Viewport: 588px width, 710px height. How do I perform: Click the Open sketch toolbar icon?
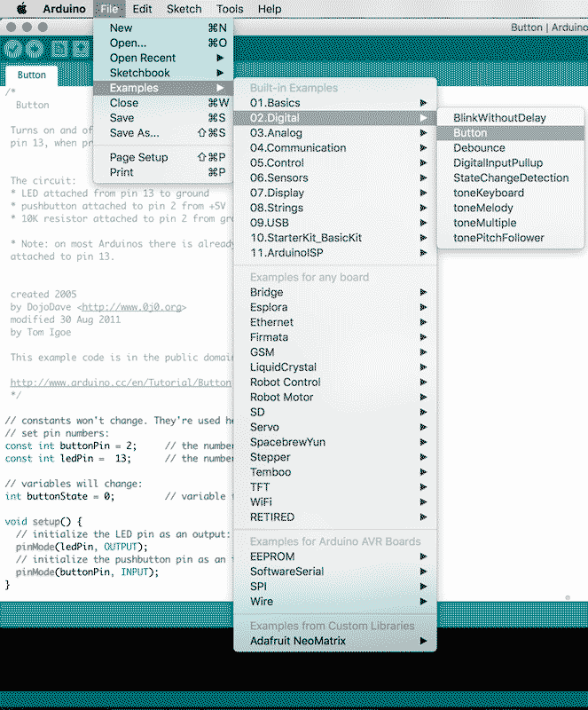pyautogui.click(x=81, y=49)
